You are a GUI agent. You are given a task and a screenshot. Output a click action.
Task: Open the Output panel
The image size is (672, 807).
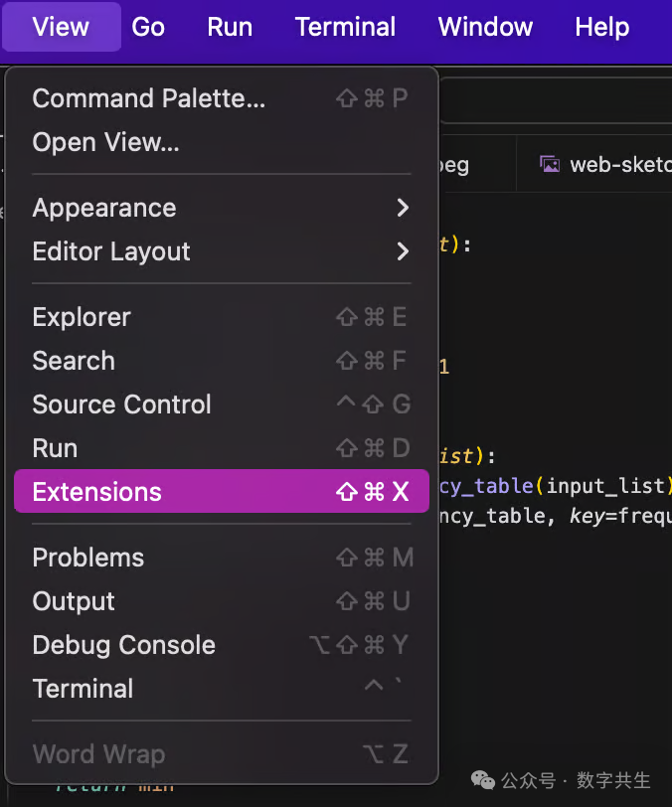[x=74, y=601]
